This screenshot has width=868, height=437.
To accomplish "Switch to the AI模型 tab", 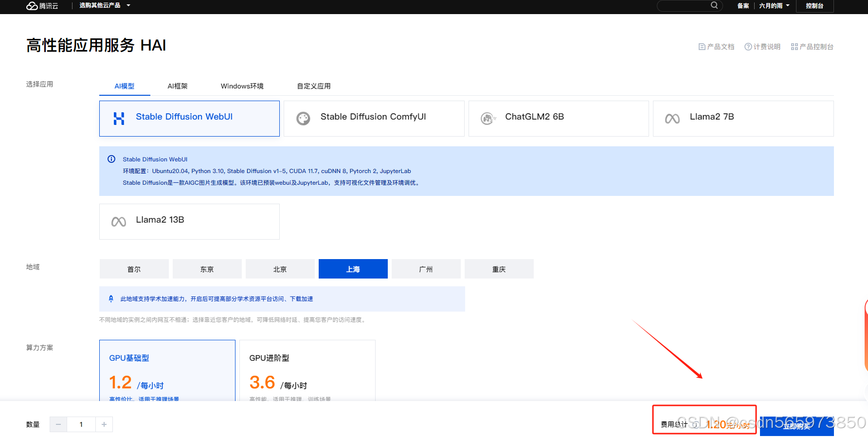I will tap(125, 86).
